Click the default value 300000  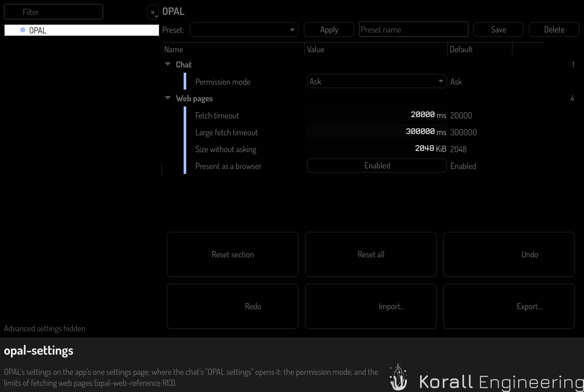463,132
